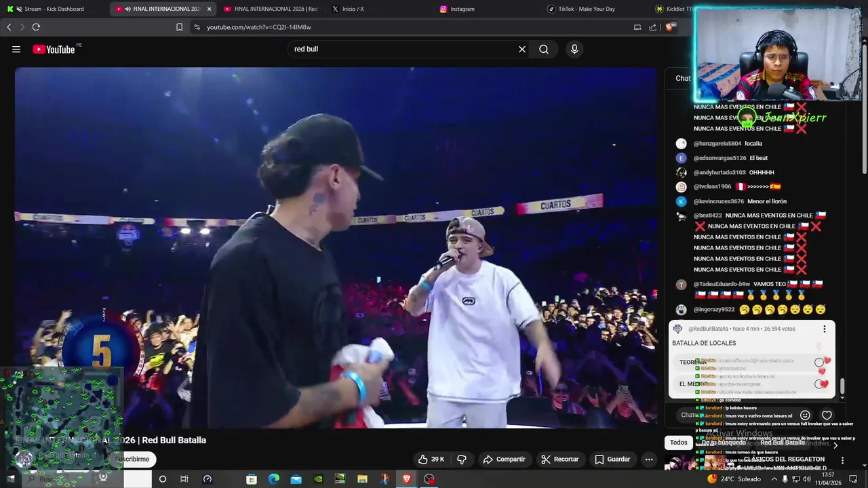Image resolution: width=868 pixels, height=488 pixels.
Task: Bookmark this page with the bookmark icon
Action: click(x=179, y=27)
